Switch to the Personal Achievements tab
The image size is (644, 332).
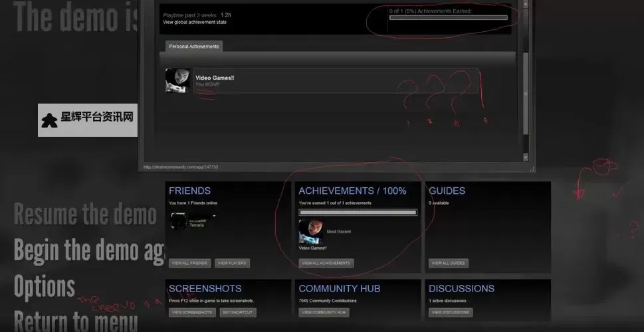[x=194, y=46]
